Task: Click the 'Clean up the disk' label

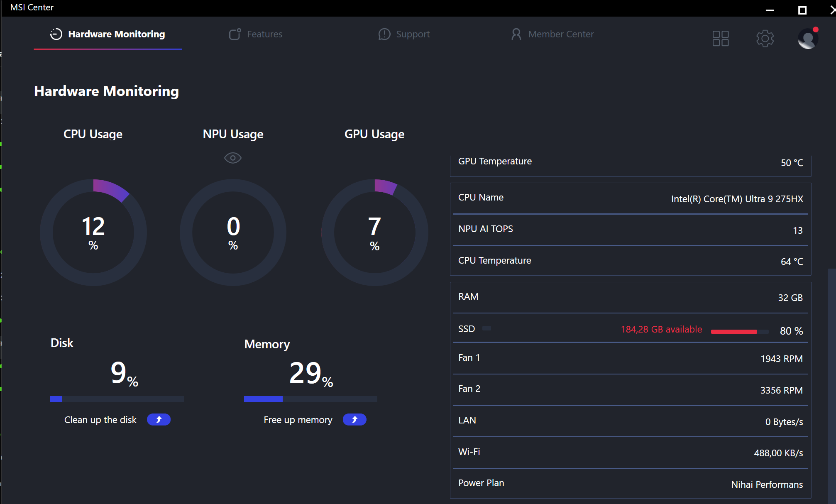Action: pyautogui.click(x=100, y=420)
